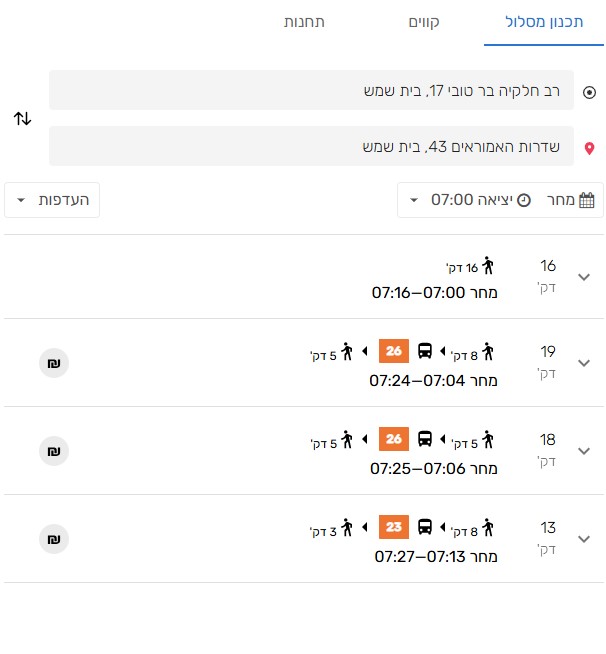The height and width of the screenshot is (654, 606).
Task: Click the orange line 23 badge
Action: (x=394, y=527)
